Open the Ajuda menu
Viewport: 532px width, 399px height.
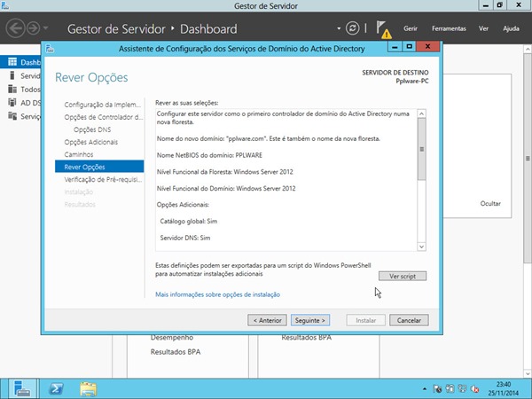[x=511, y=28]
